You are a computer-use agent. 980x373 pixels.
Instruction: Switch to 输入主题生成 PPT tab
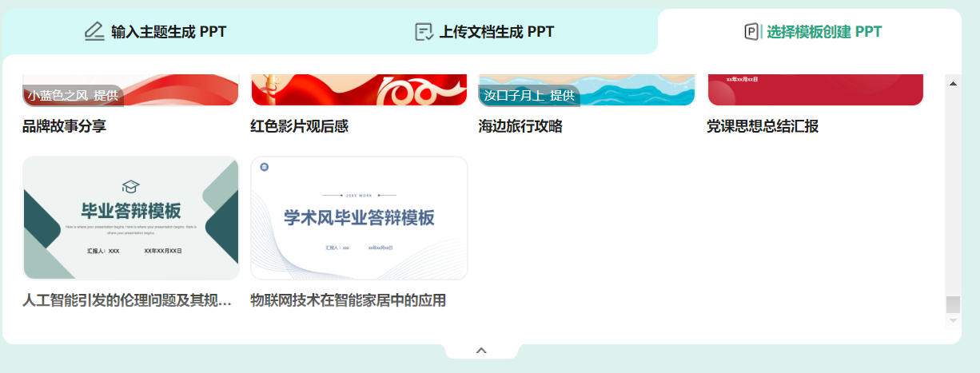[156, 32]
